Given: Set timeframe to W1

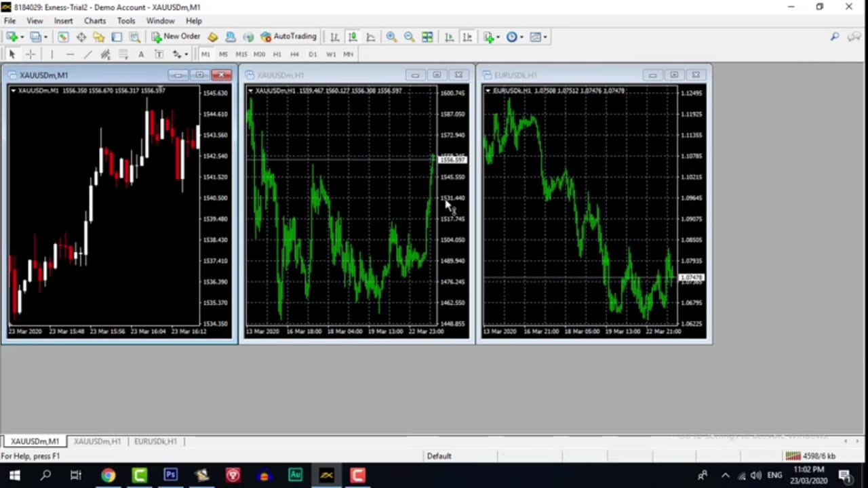Looking at the screenshot, I should click(x=331, y=54).
